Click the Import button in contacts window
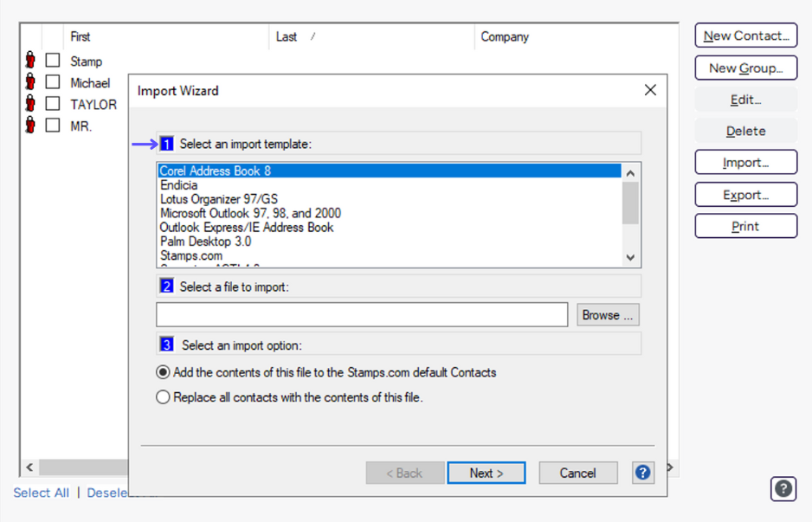 pyautogui.click(x=745, y=163)
